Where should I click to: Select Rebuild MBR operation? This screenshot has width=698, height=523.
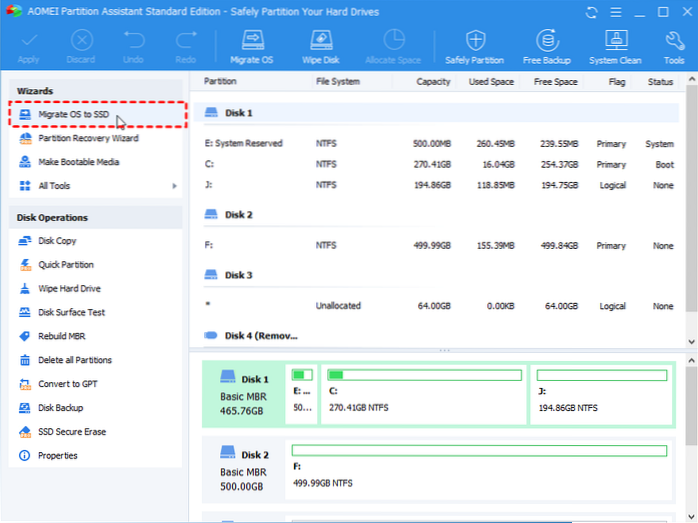pos(61,336)
